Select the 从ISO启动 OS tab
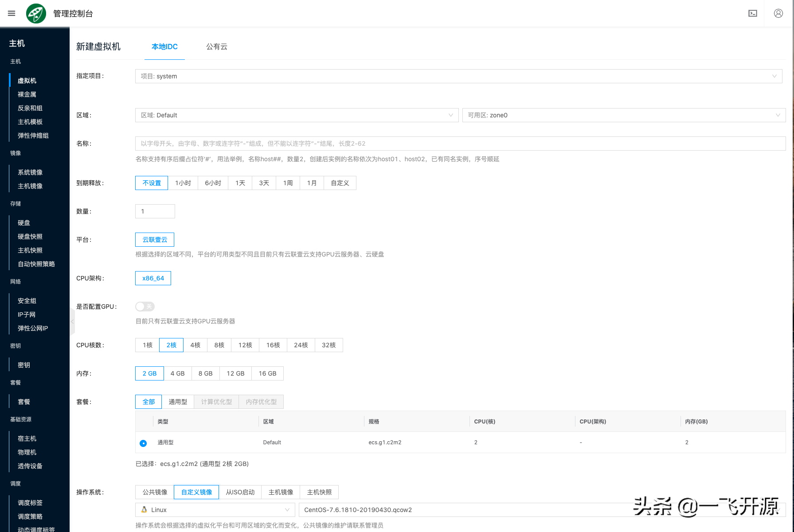 click(240, 492)
